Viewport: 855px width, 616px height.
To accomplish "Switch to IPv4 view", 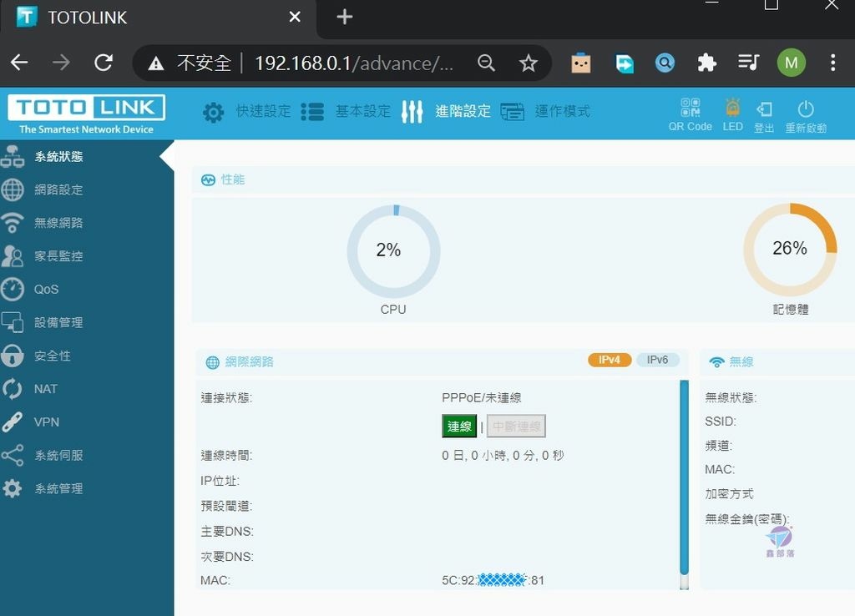I will (610, 360).
